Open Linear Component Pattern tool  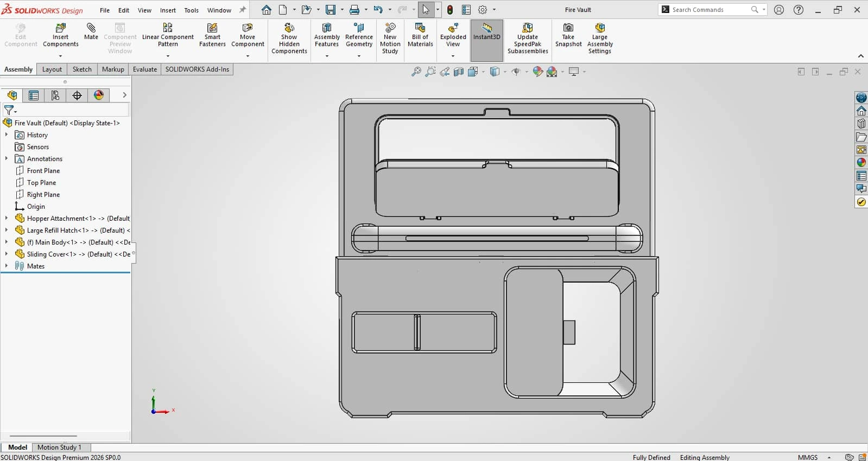(x=168, y=35)
